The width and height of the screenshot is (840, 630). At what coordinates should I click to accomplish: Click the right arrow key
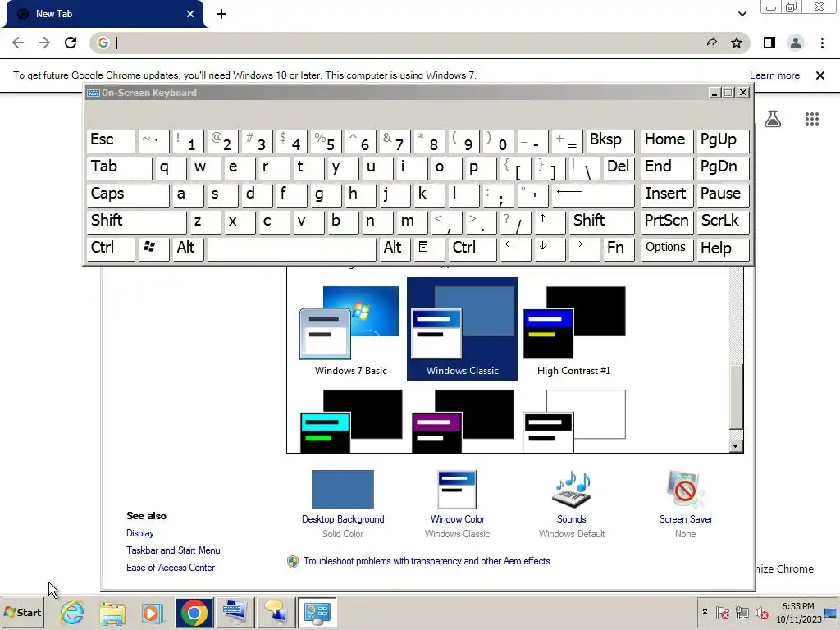click(x=584, y=249)
